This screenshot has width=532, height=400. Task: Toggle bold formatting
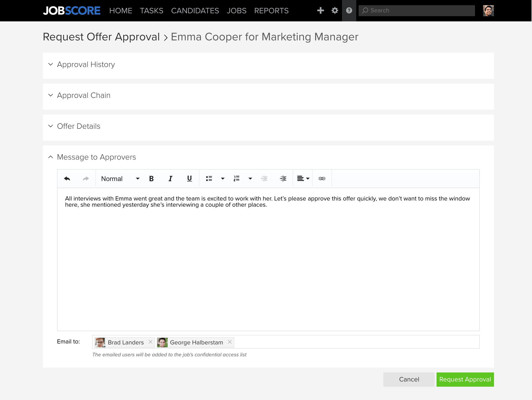pyautogui.click(x=151, y=178)
